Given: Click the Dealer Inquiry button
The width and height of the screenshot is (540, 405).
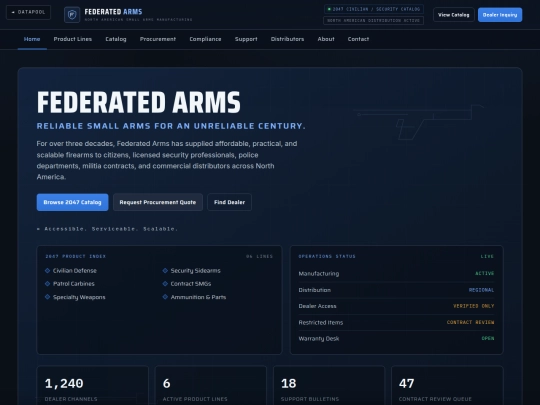Looking at the screenshot, I should [x=500, y=15].
